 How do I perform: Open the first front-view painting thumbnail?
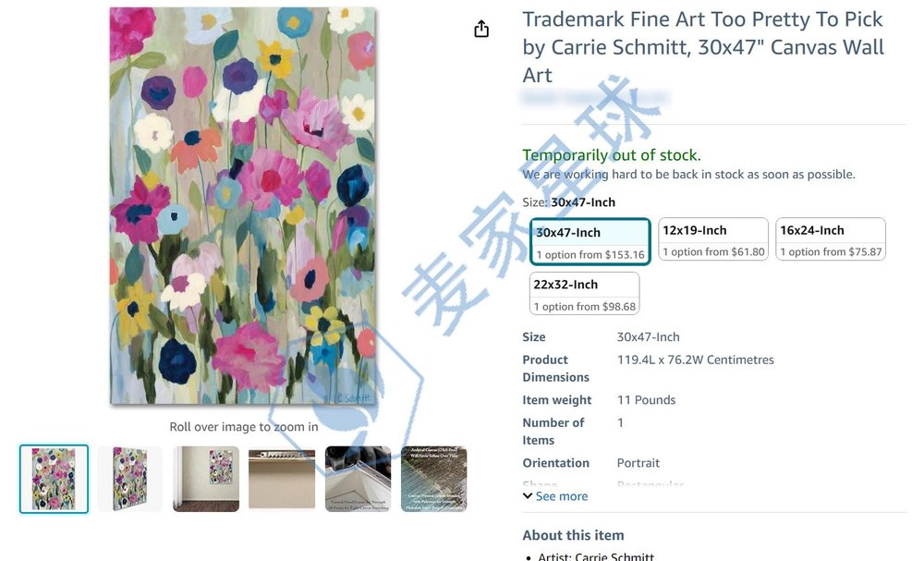pos(55,479)
